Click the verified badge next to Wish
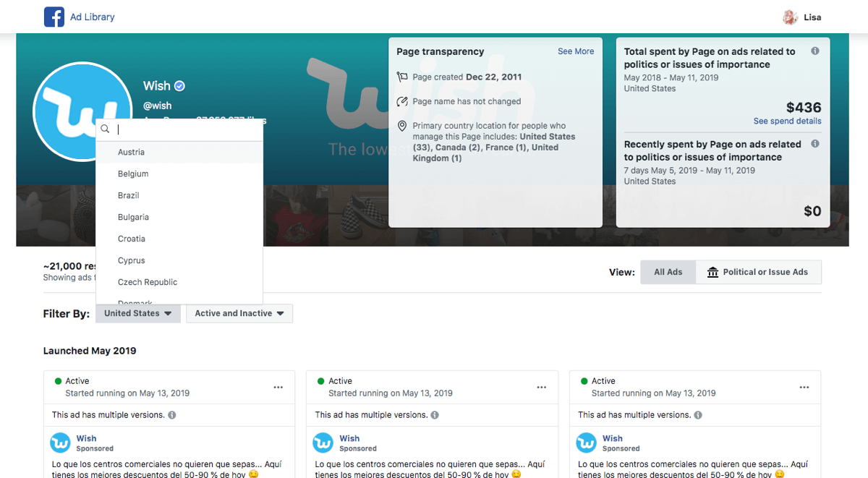The image size is (868, 478). click(x=180, y=86)
